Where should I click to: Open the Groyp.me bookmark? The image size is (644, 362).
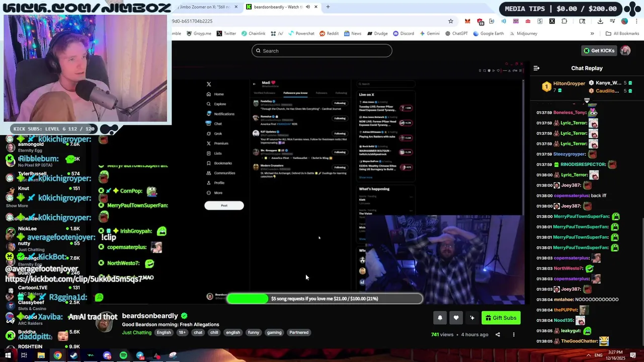[199, 34]
